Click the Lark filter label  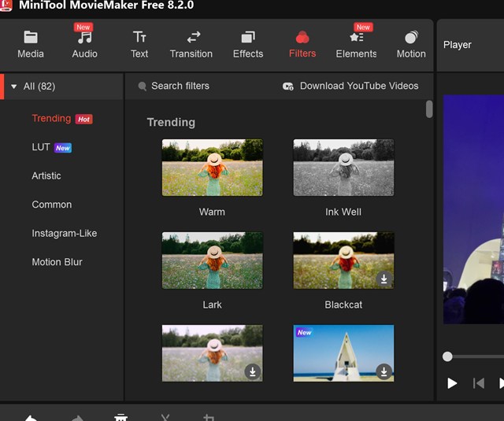[x=212, y=305]
